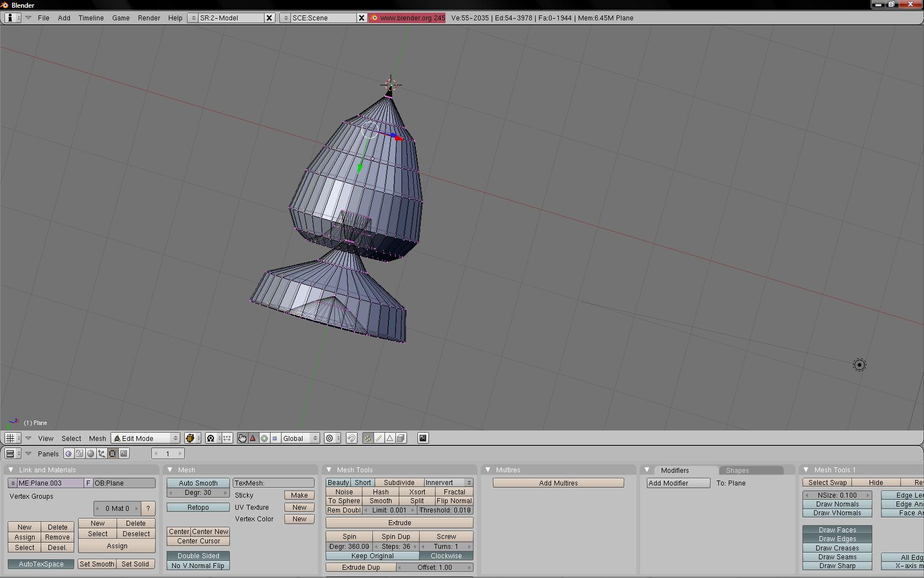Click the Scene context icon in Panels header
Image resolution: width=924 pixels, height=578 pixels.
124,454
